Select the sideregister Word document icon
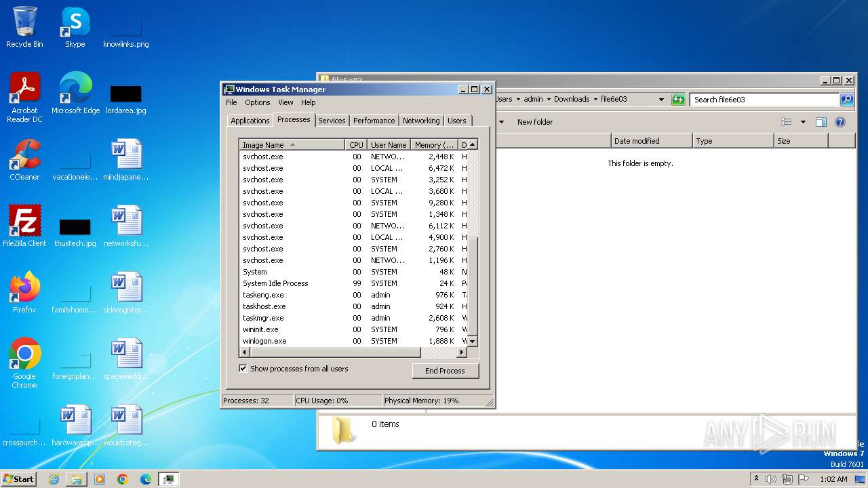The image size is (868, 488). pos(126,293)
